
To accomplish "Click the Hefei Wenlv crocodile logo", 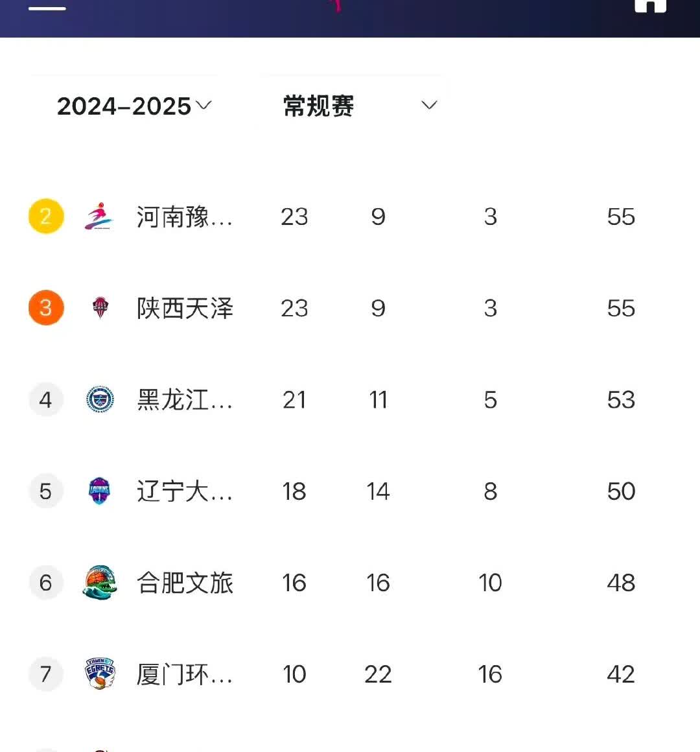I will (x=100, y=582).
